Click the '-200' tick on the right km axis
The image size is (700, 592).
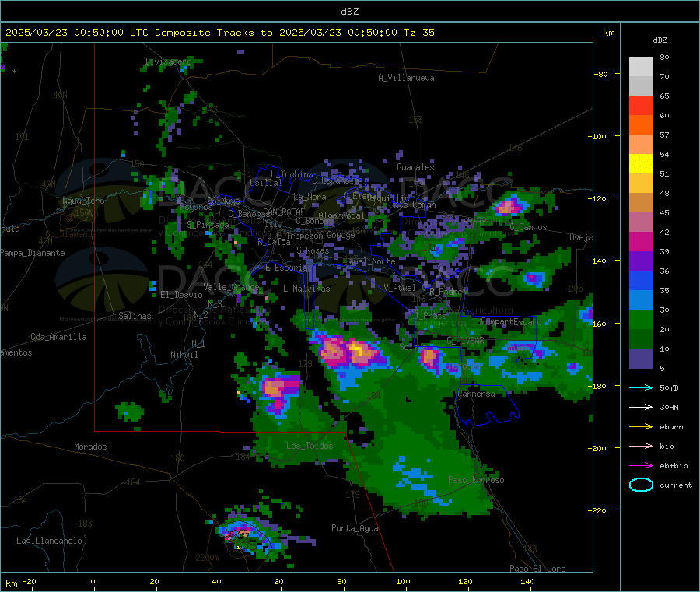[597, 448]
